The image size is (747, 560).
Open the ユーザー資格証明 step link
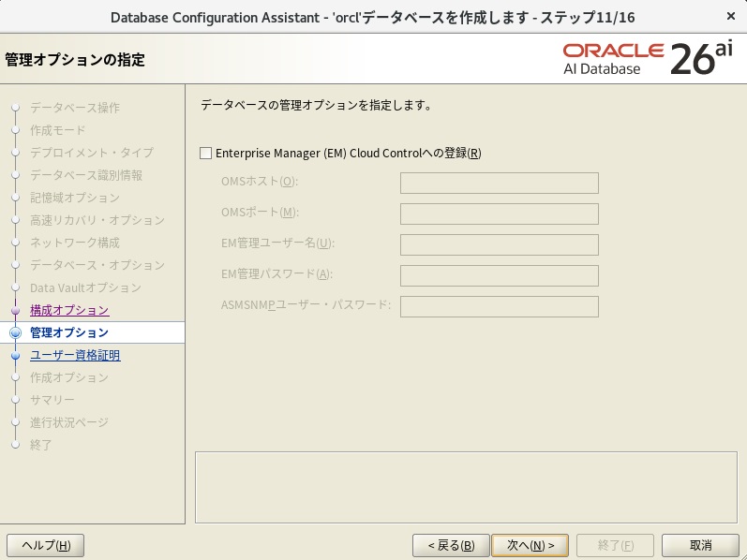(75, 355)
